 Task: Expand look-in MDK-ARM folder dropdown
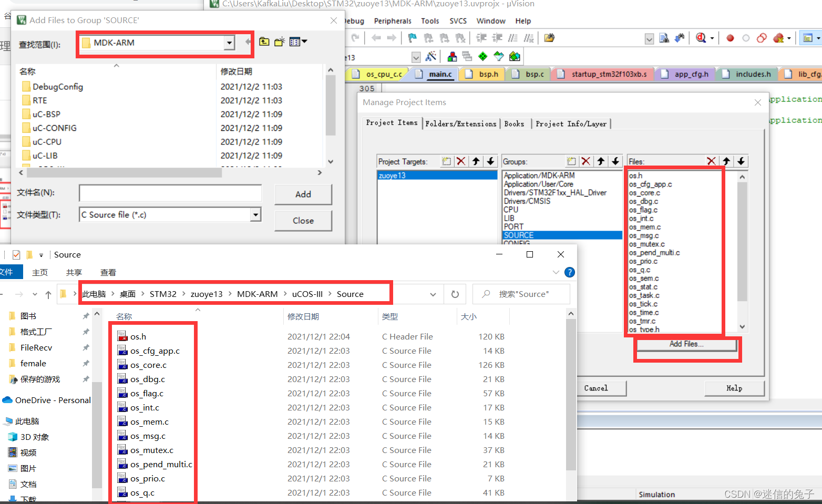point(229,43)
